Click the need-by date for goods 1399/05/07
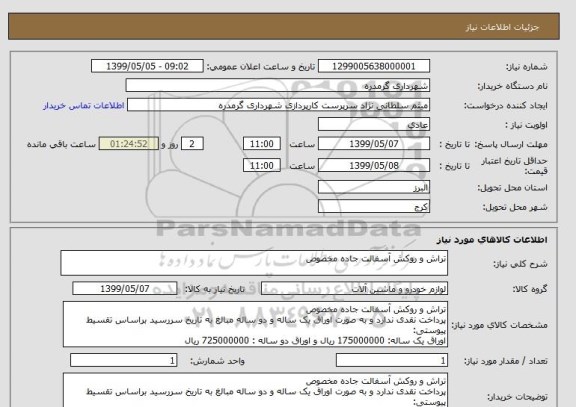The image size is (576, 407). tap(125, 289)
